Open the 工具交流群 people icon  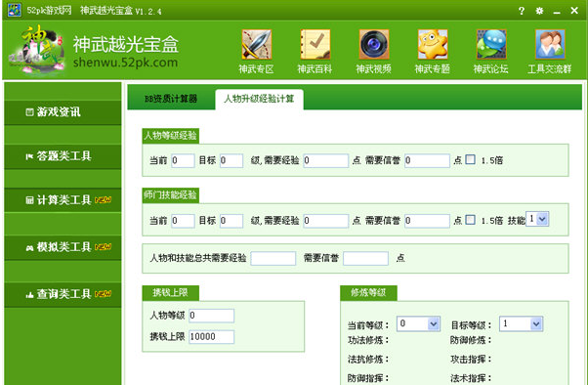pos(550,45)
